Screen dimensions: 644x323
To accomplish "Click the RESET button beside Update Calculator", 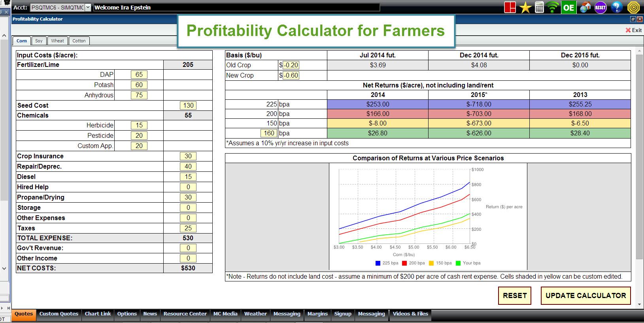I will pyautogui.click(x=515, y=296).
